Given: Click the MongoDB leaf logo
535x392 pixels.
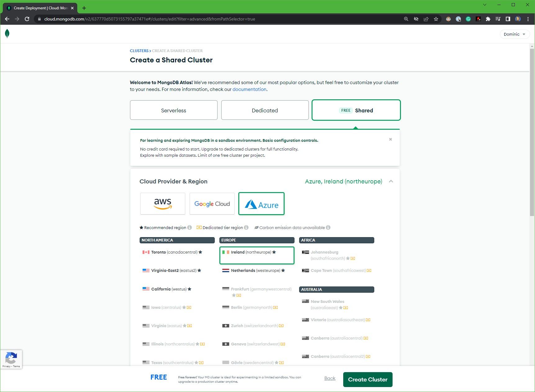Looking at the screenshot, I should click(x=7, y=33).
